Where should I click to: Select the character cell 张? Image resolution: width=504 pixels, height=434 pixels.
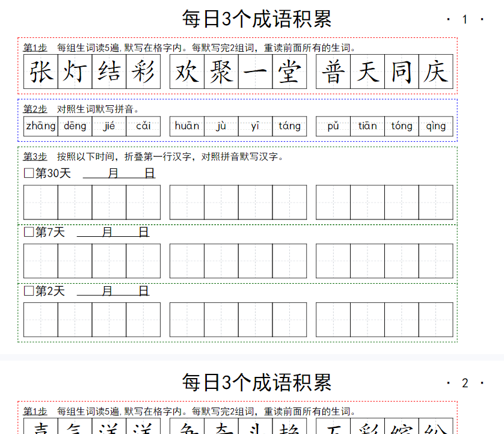pos(41,72)
